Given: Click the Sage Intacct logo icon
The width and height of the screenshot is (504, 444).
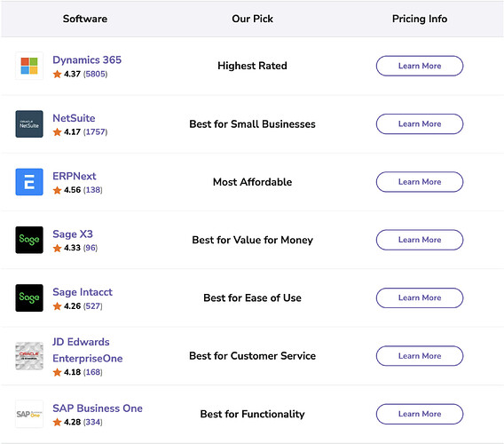Looking at the screenshot, I should [x=29, y=297].
